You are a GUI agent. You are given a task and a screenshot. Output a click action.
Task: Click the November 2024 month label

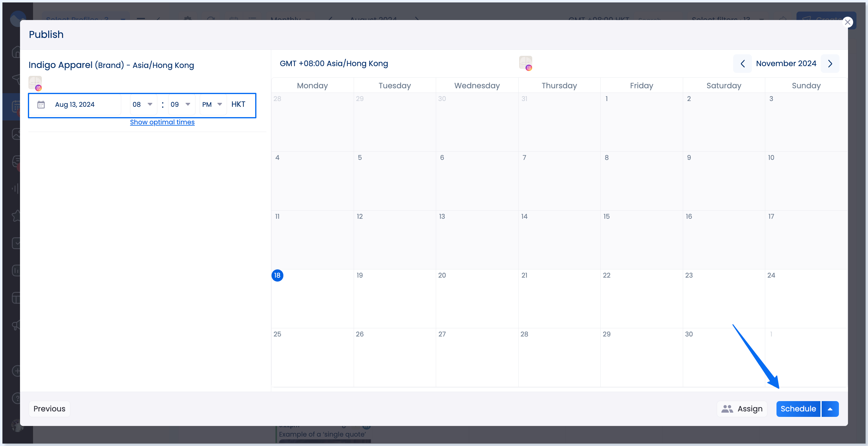coord(786,63)
